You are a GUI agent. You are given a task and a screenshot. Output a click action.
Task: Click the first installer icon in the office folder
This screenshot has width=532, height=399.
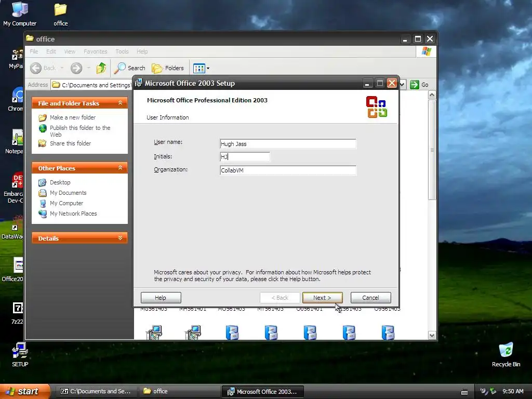tap(154, 332)
